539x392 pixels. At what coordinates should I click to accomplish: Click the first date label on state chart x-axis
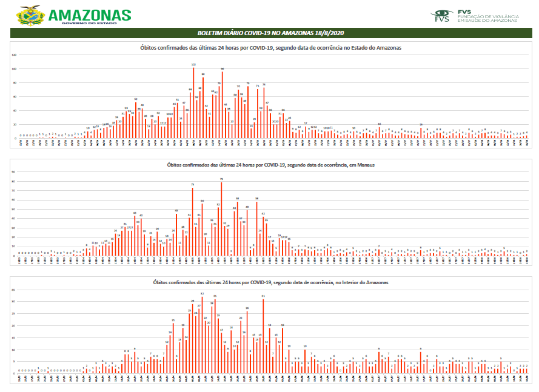(x=20, y=143)
